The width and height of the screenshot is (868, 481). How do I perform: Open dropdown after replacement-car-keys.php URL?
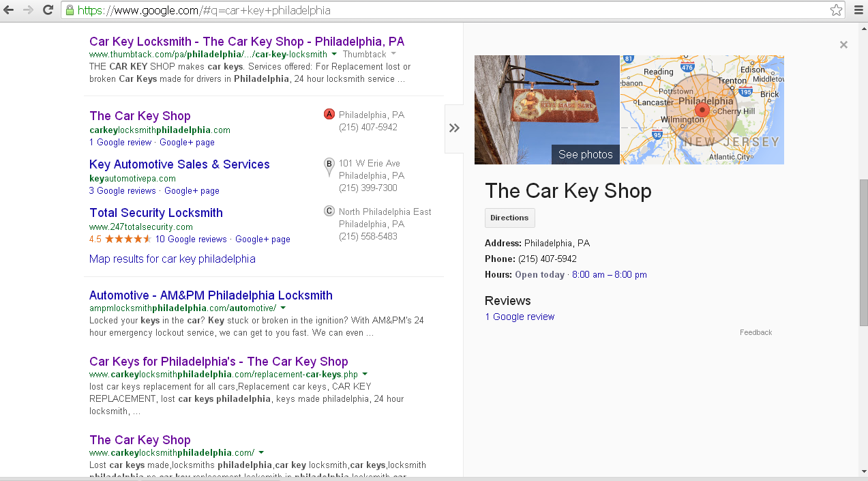coord(365,375)
